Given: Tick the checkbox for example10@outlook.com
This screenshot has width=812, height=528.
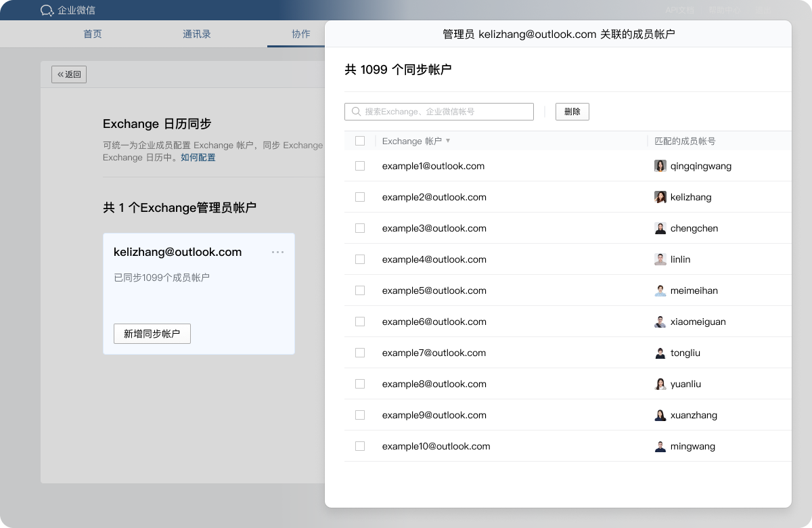Looking at the screenshot, I should tap(360, 446).
